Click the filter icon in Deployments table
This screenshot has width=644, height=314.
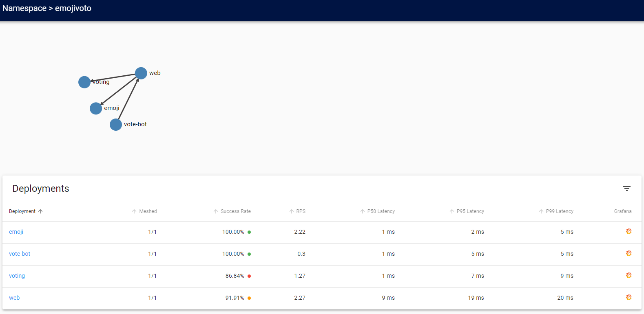click(627, 189)
